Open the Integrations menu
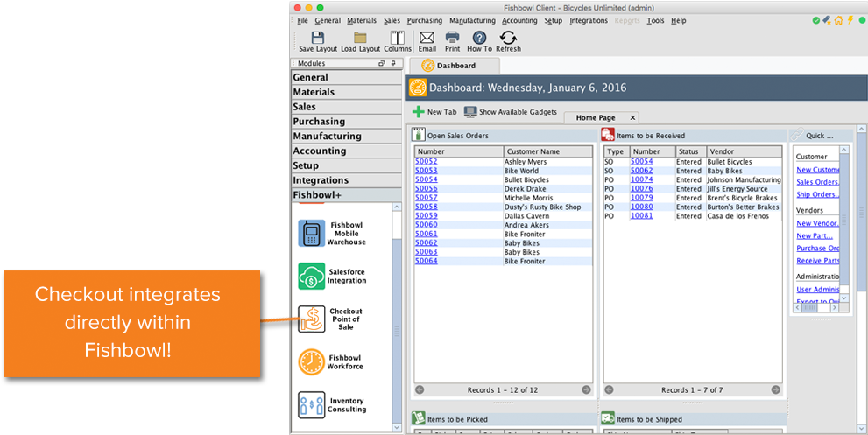868x435 pixels. 589,20
